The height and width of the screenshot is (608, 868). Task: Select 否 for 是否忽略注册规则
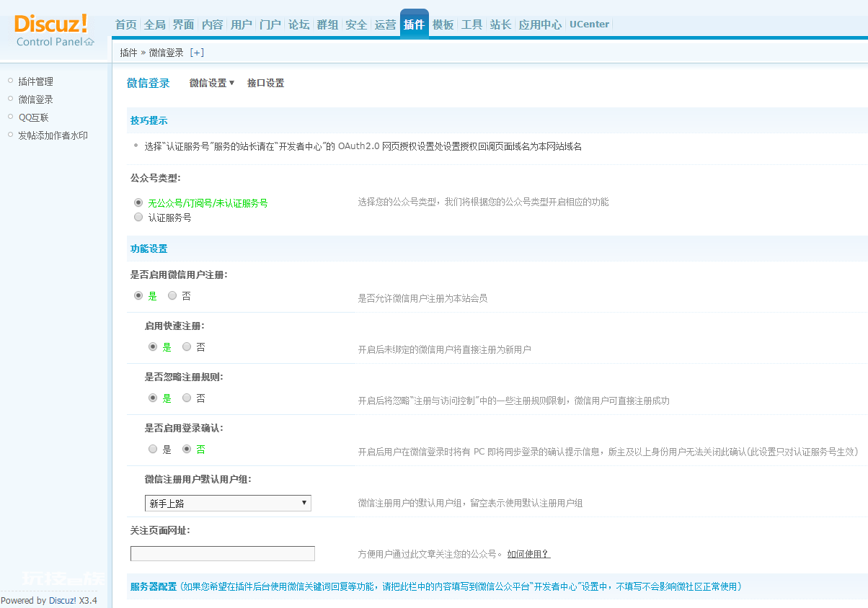click(x=187, y=398)
